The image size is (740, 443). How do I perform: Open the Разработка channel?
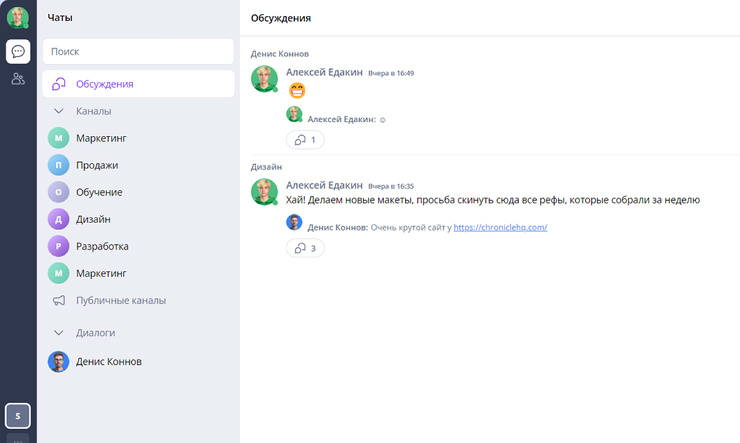pos(102,246)
